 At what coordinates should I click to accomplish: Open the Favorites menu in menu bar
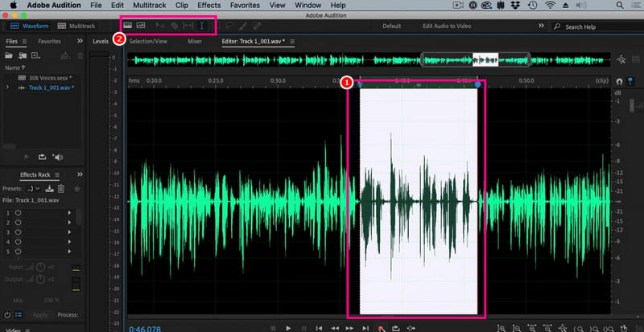click(245, 6)
